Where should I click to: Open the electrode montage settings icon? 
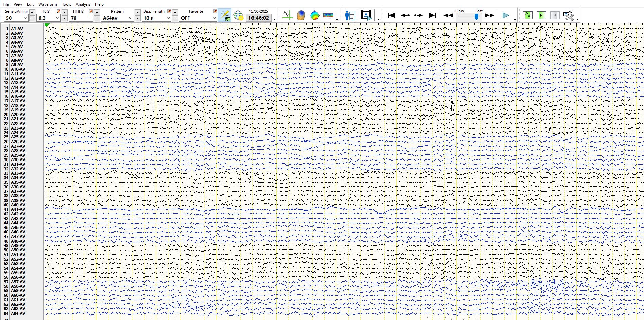coord(238,15)
